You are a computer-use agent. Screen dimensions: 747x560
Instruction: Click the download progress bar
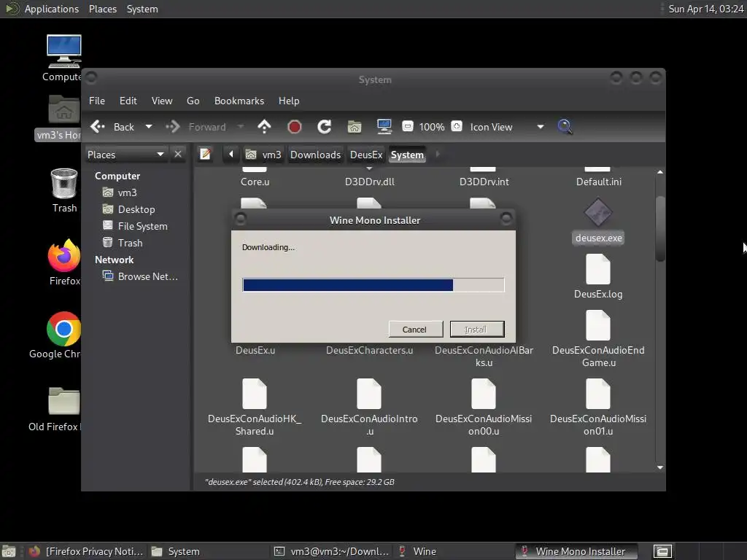373,285
